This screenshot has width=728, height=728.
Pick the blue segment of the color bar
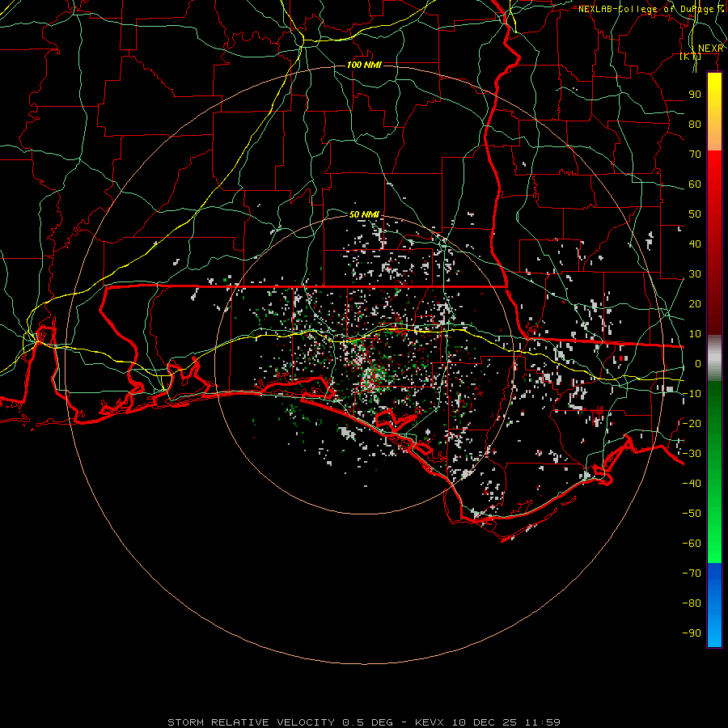coord(714,605)
